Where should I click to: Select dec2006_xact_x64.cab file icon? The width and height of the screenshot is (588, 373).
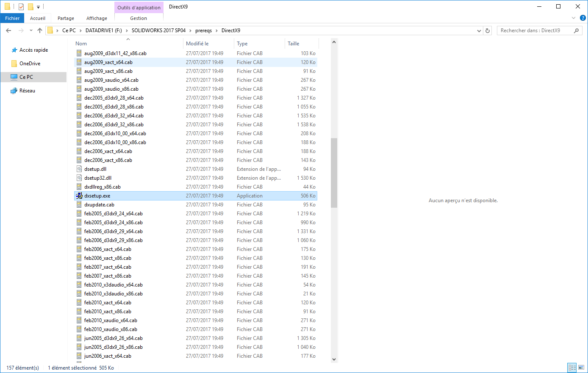[79, 151]
